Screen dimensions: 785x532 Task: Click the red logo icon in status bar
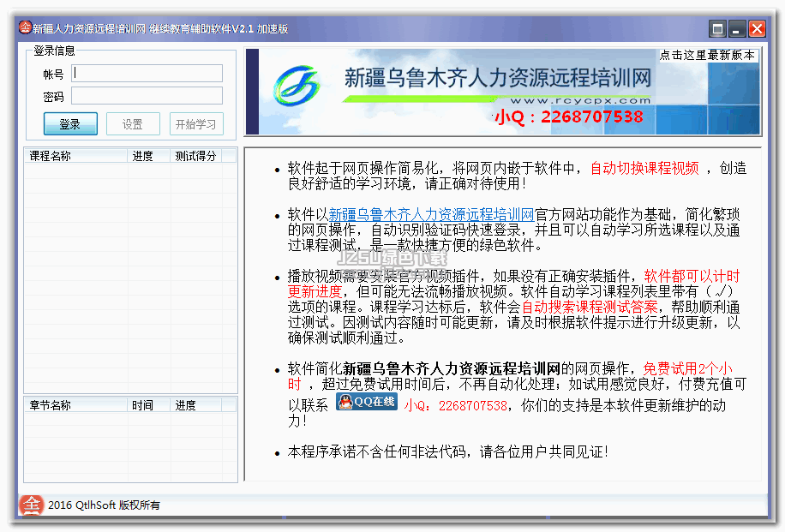(31, 505)
